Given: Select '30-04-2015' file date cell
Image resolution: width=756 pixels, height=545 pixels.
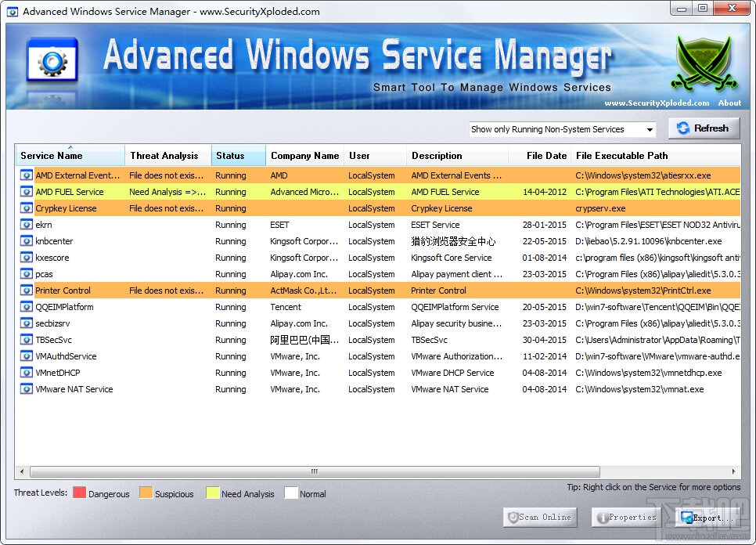Looking at the screenshot, I should (545, 340).
